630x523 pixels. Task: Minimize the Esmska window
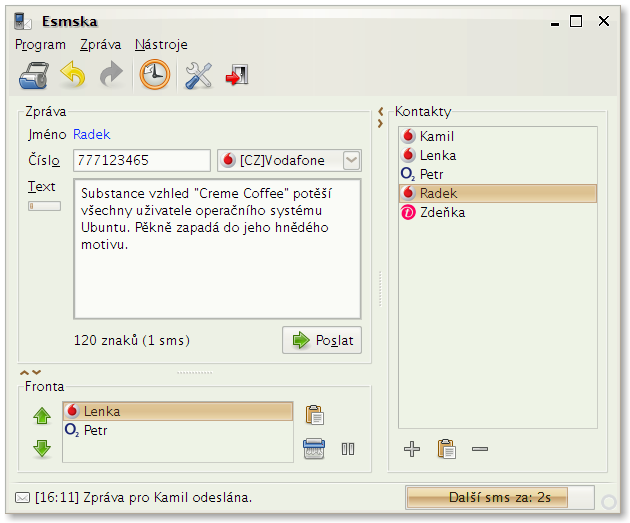coord(555,24)
